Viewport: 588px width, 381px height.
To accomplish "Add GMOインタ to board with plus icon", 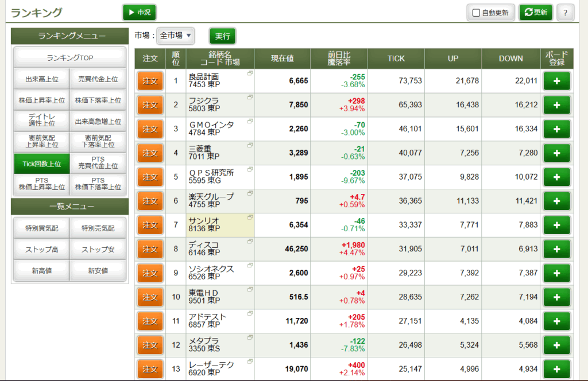I will tap(556, 129).
